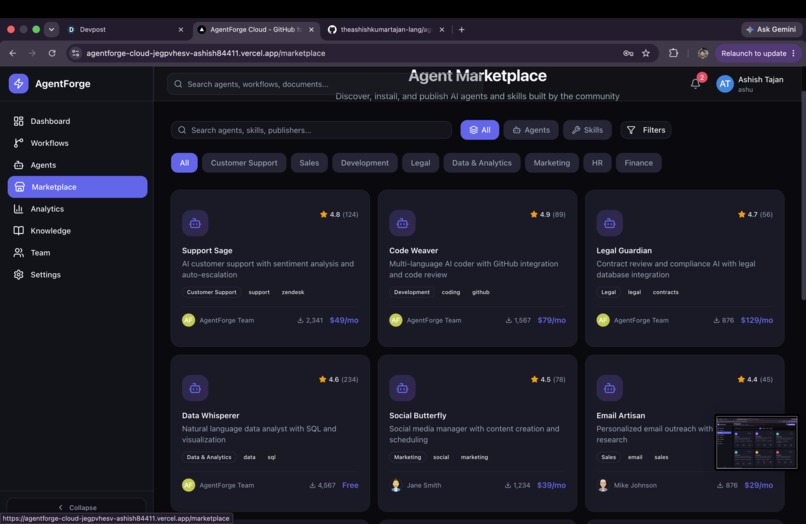
Task: Click the screenshot preview thumbnail
Action: (756, 442)
